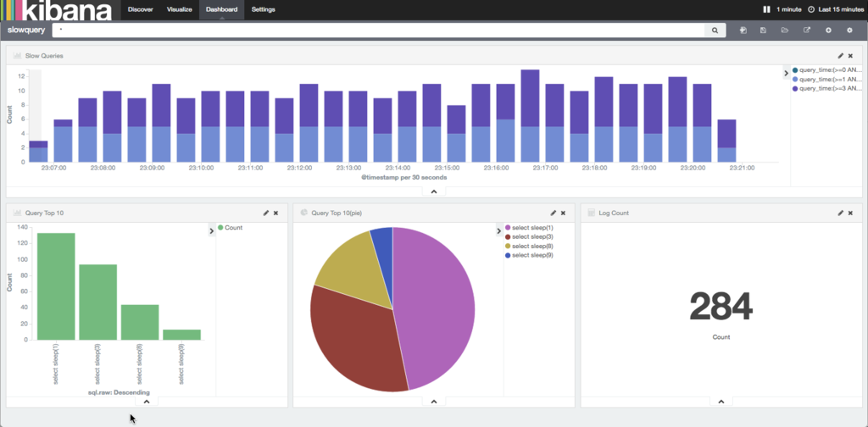Click the search magnifier button
Image resolution: width=868 pixels, height=427 pixels.
click(x=715, y=30)
